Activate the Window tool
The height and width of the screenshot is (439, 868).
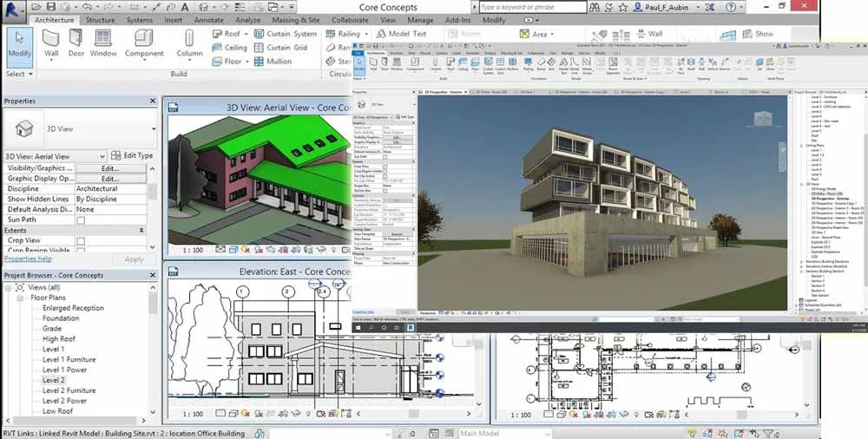103,43
